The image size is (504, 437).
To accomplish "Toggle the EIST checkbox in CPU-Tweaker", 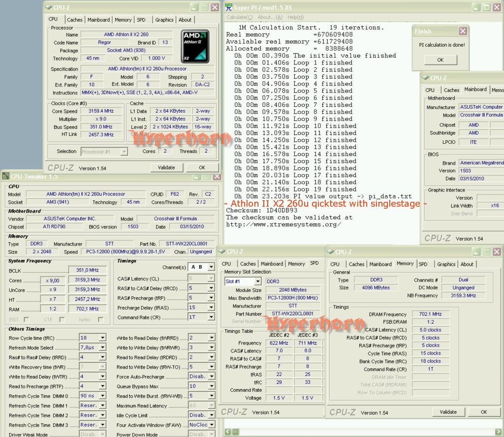I will point(27,319).
